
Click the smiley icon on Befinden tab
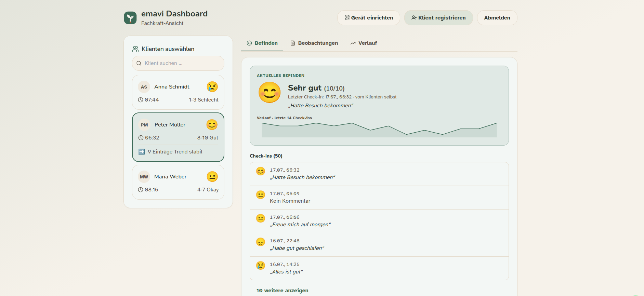[x=249, y=43]
